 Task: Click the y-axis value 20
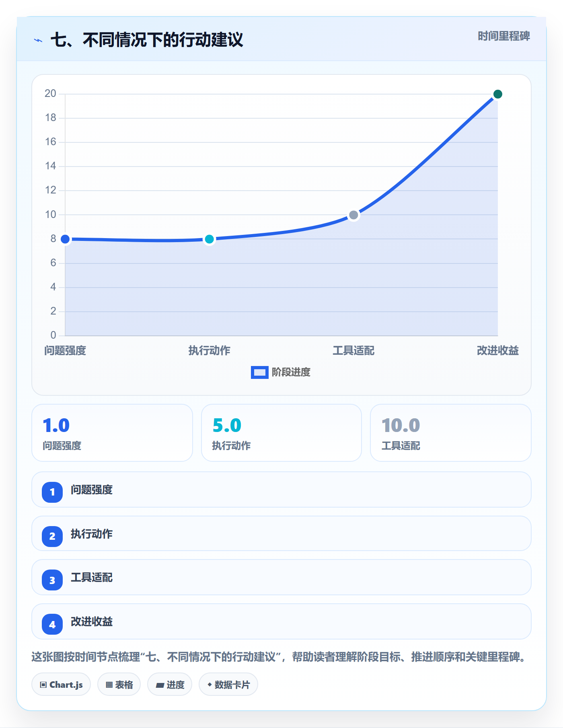click(50, 94)
